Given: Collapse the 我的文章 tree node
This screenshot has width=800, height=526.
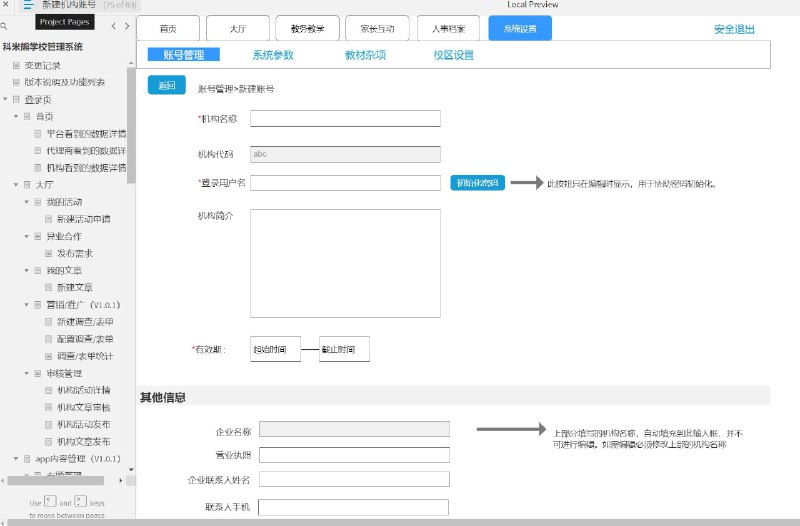Looking at the screenshot, I should click(27, 270).
